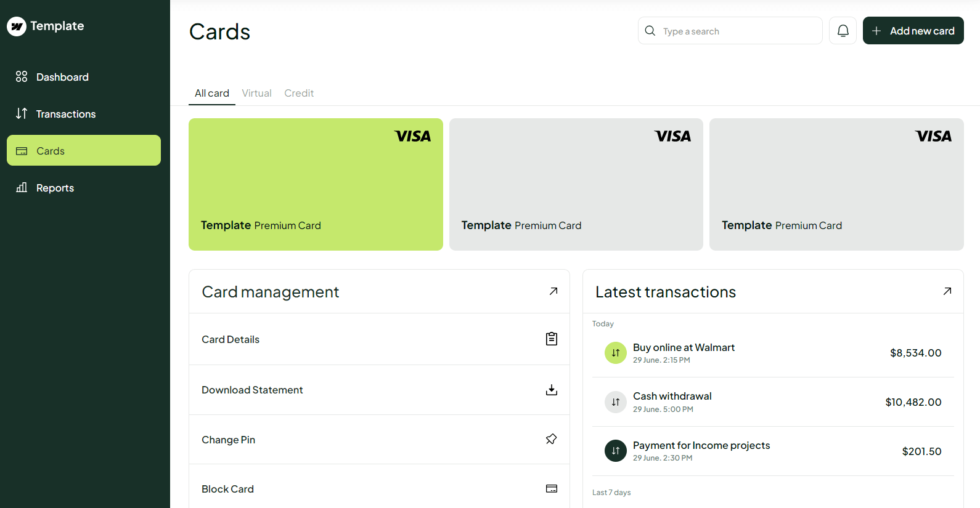Switch to the Virtual cards tab
Screen dimensions: 980x508
coord(256,93)
